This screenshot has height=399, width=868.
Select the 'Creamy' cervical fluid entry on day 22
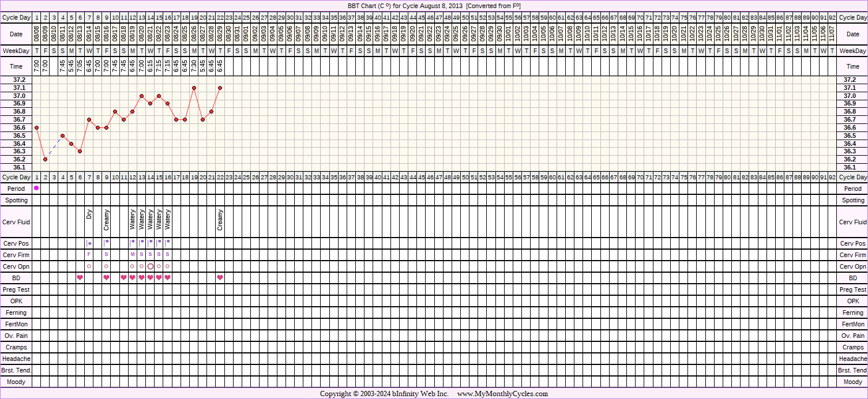[x=220, y=220]
